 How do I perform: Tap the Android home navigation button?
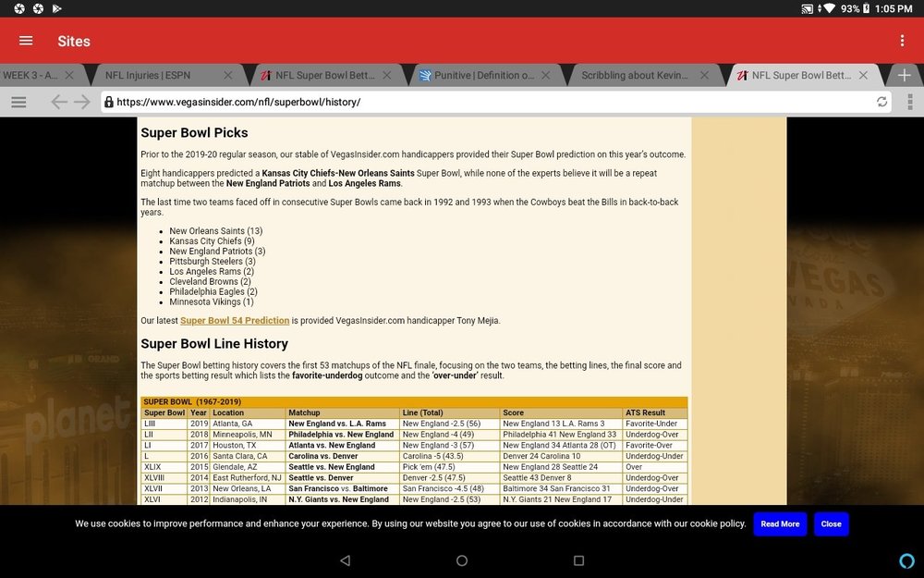point(462,560)
